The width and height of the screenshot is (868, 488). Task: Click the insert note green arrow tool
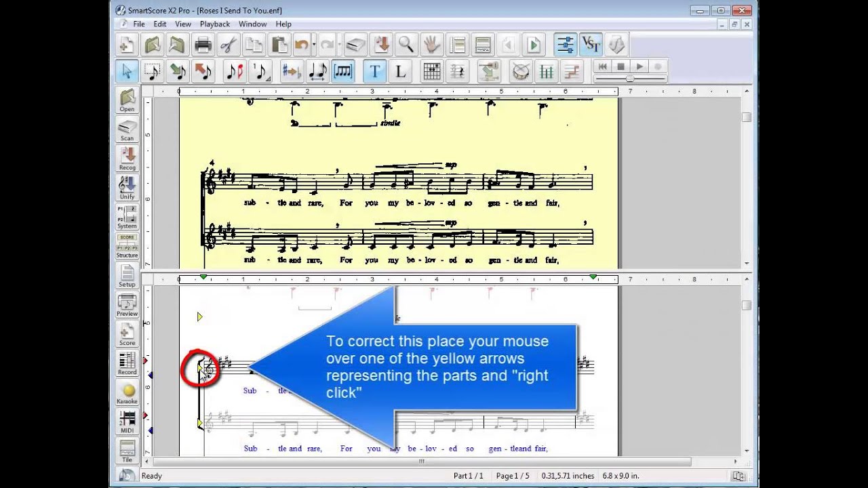178,71
